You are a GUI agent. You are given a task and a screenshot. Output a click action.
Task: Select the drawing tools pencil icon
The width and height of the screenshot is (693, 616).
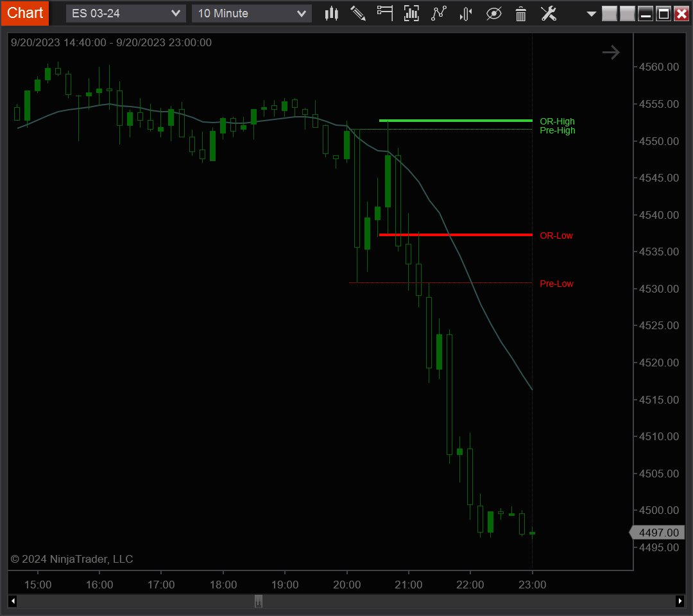tap(358, 13)
